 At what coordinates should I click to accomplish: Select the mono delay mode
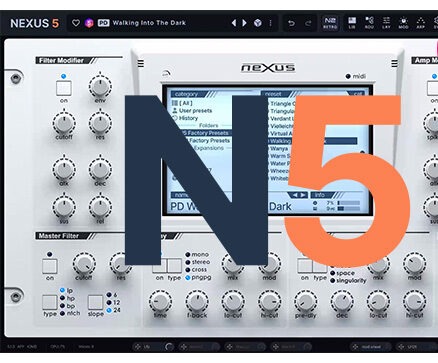197,255
